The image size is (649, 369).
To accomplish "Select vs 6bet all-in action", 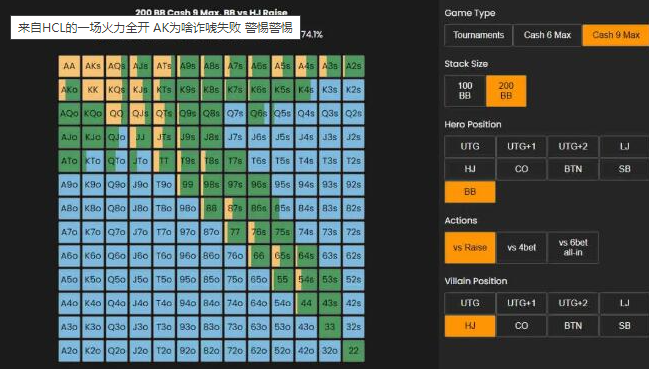I will tap(573, 248).
